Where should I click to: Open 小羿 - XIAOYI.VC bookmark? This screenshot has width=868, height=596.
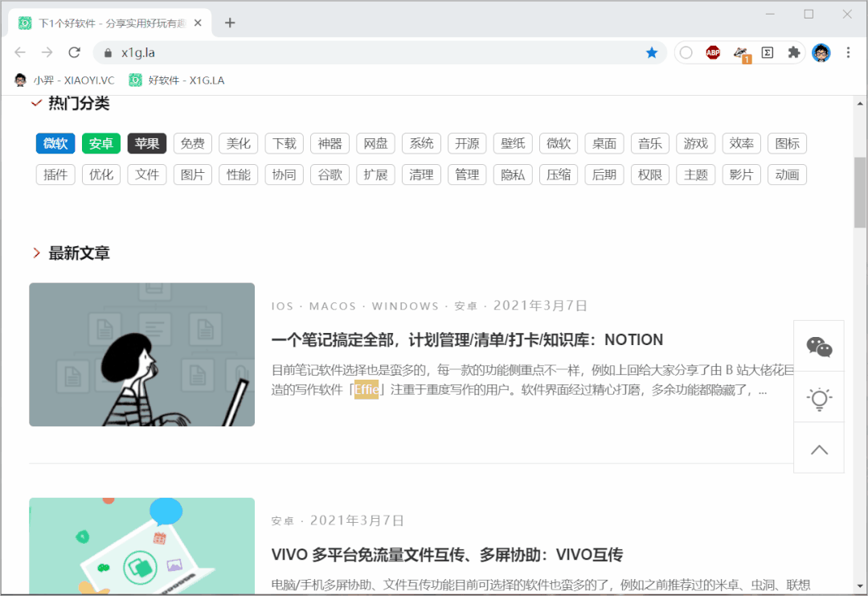point(64,80)
